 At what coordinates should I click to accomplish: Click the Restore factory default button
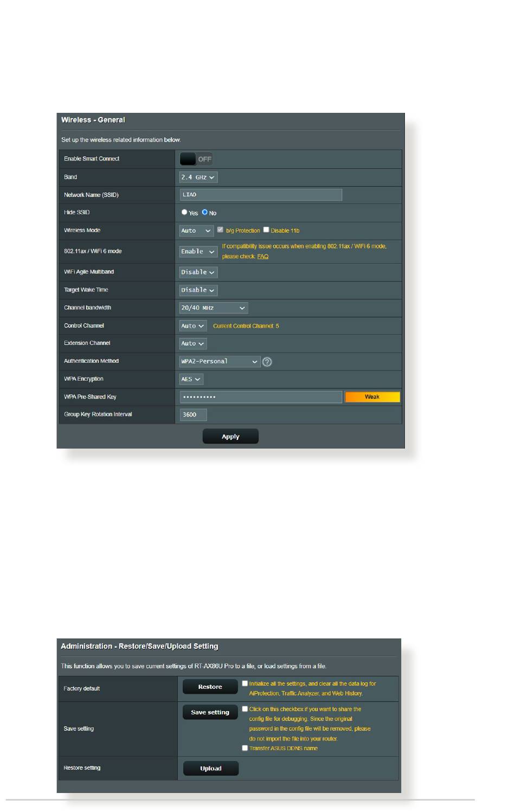point(210,687)
